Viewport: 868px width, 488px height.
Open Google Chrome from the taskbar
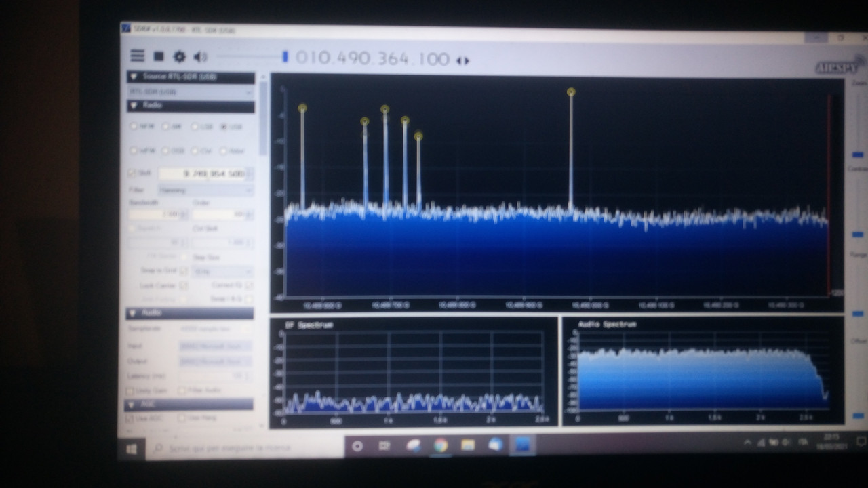pyautogui.click(x=441, y=445)
